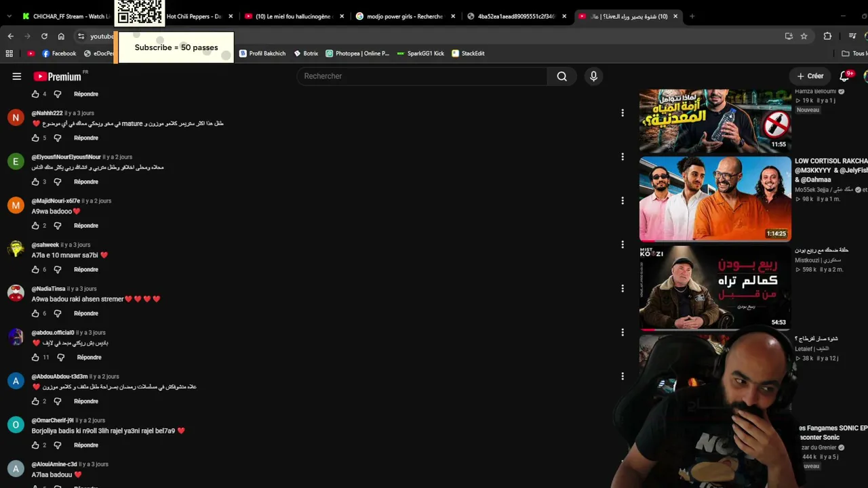
Task: Click the search magnifier button
Action: click(x=561, y=77)
